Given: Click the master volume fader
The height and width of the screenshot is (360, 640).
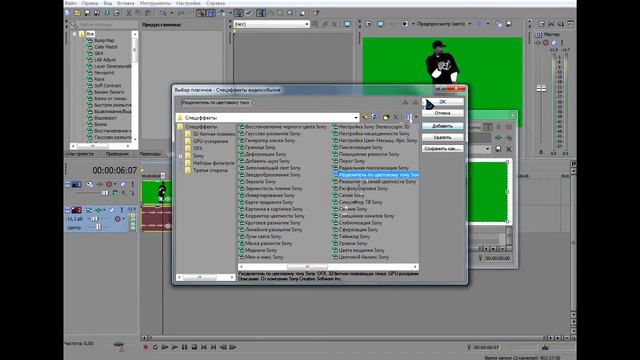Looking at the screenshot, I should [541, 88].
